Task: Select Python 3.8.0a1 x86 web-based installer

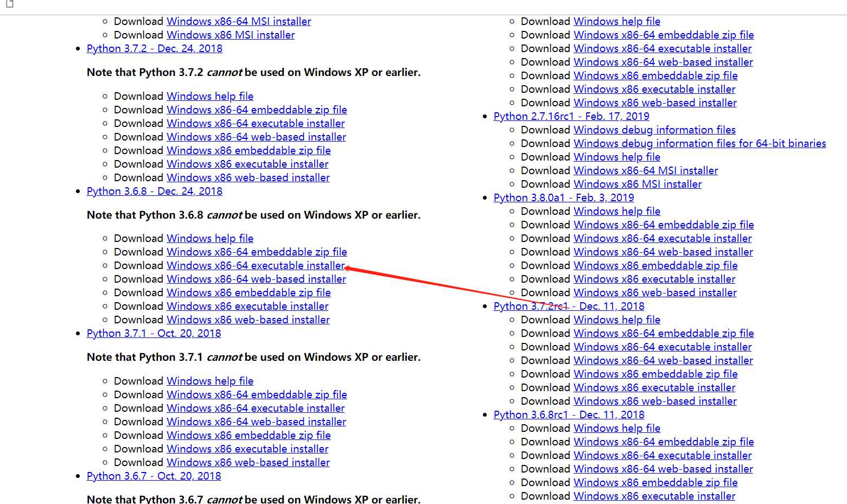Action: click(655, 292)
